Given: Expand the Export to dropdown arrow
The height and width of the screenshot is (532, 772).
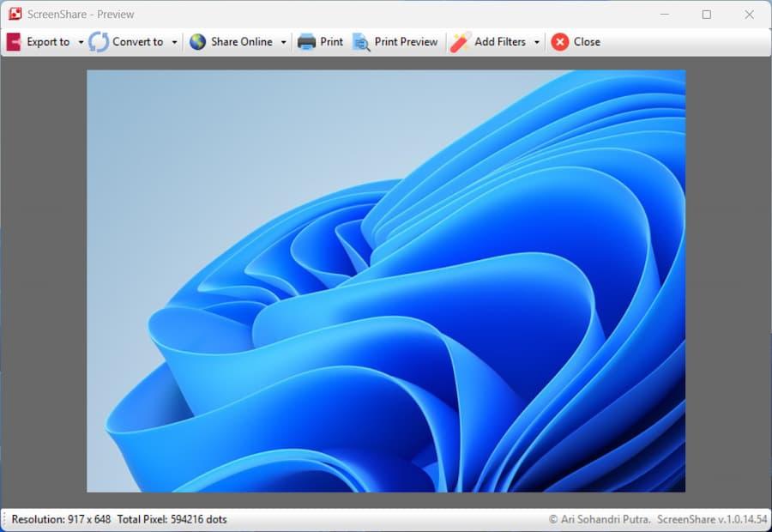Looking at the screenshot, I should [81, 42].
